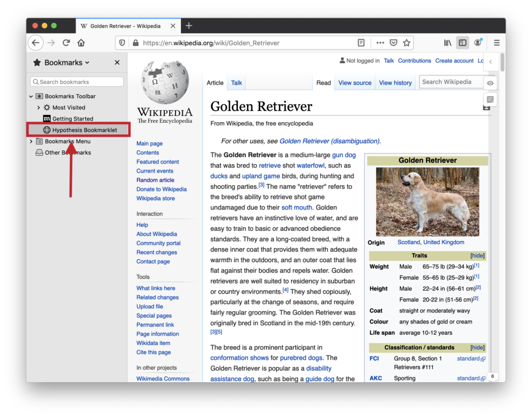Open page actions three-dot menu
The image size is (532, 417).
pos(380,43)
